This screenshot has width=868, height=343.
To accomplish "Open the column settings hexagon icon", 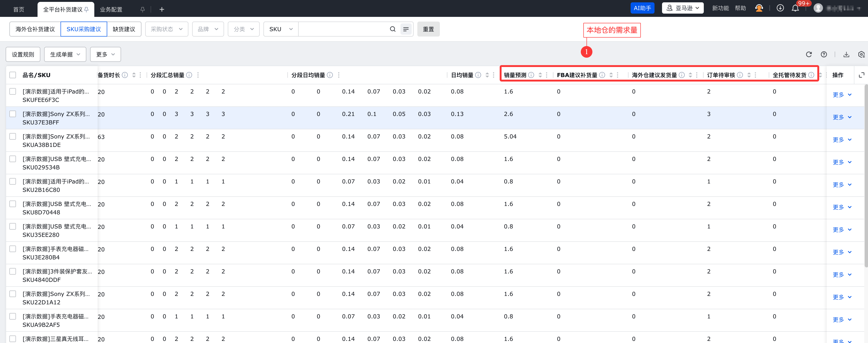I will pyautogui.click(x=861, y=54).
